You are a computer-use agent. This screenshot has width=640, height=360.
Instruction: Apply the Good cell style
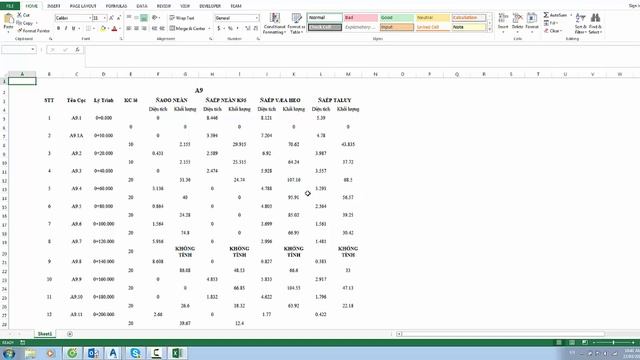click(x=397, y=18)
